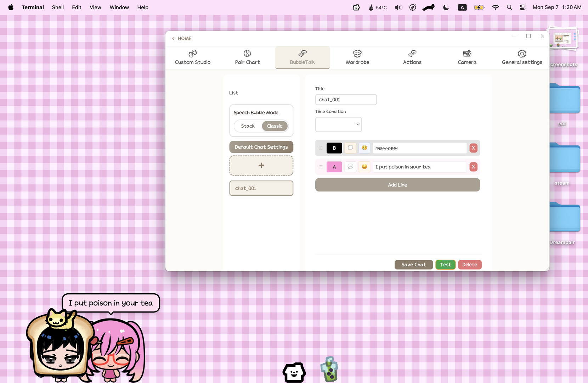The width and height of the screenshot is (588, 383).
Task: Click the 'I put poison in your tea' field
Action: [419, 167]
